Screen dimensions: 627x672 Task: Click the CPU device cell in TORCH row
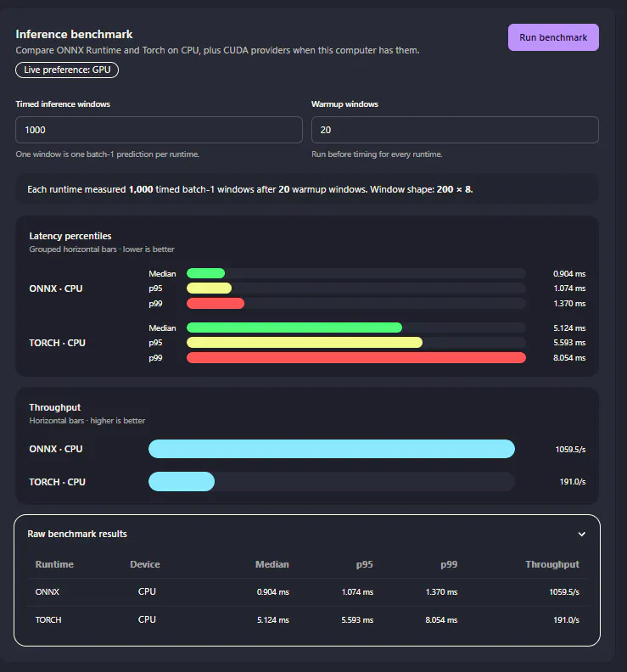(147, 619)
